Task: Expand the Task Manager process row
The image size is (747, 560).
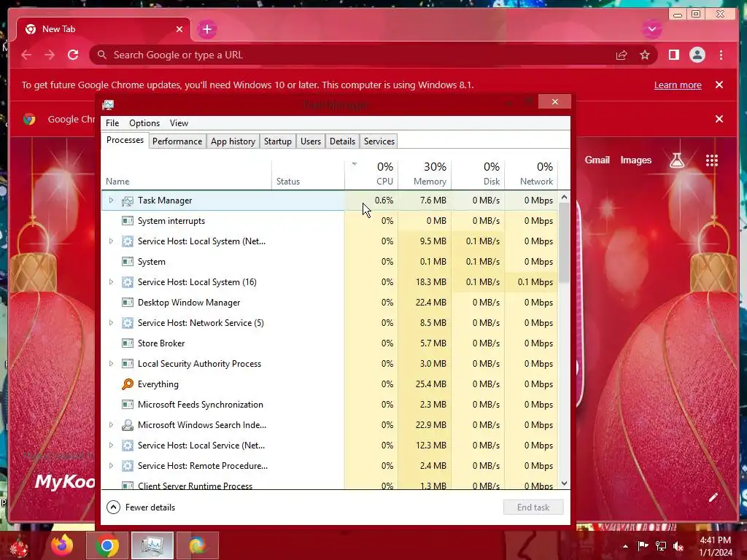Action: pyautogui.click(x=112, y=201)
